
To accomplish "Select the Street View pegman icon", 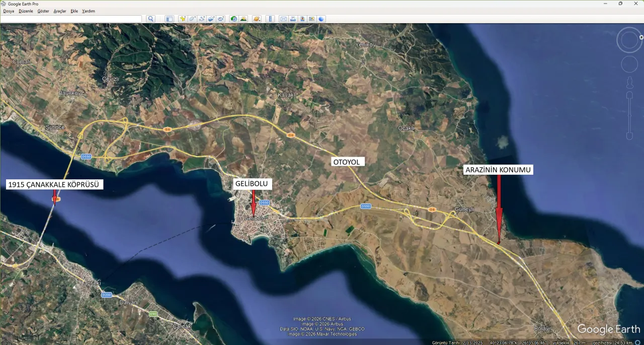I will tap(629, 83).
